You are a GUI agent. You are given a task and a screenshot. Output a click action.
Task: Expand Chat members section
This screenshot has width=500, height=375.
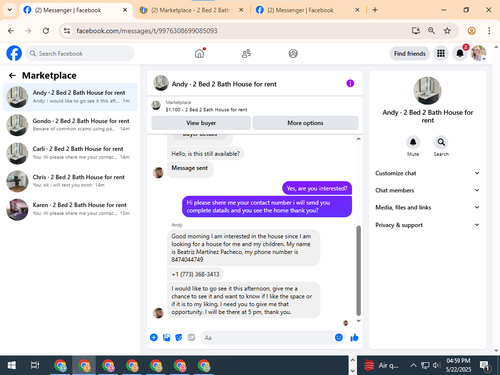428,190
